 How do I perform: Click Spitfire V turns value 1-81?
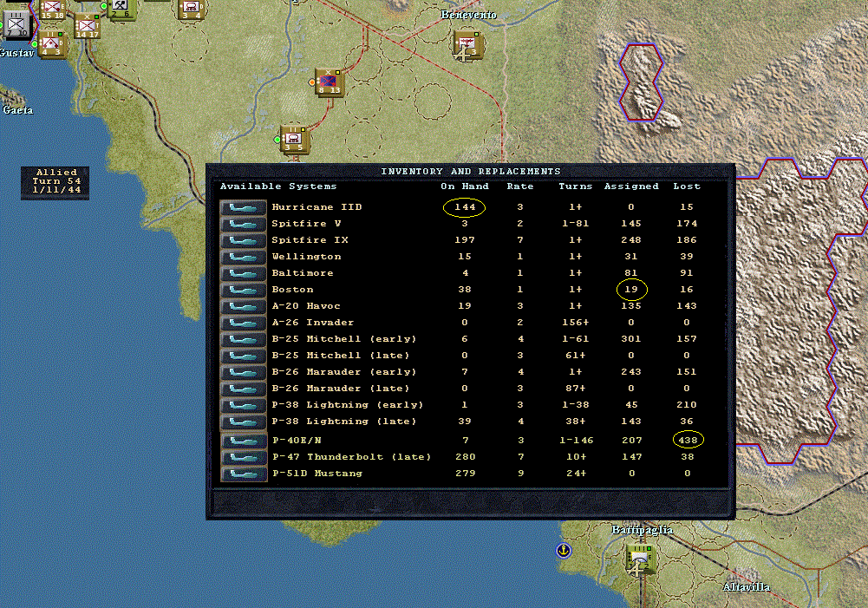(576, 224)
